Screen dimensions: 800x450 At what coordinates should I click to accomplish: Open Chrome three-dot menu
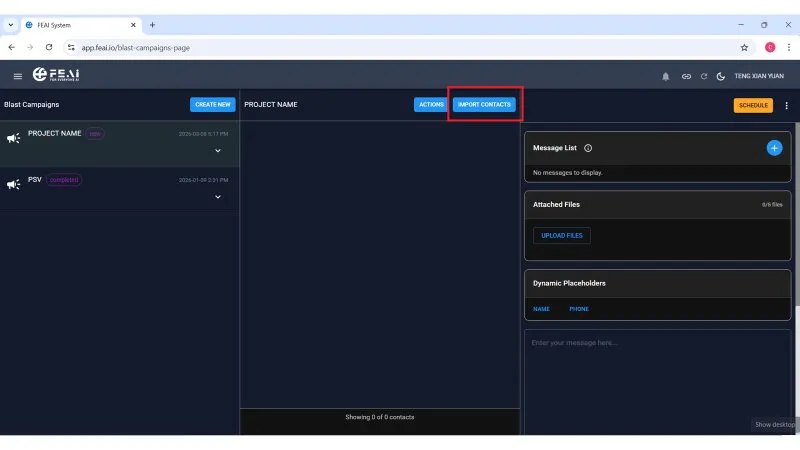click(789, 47)
